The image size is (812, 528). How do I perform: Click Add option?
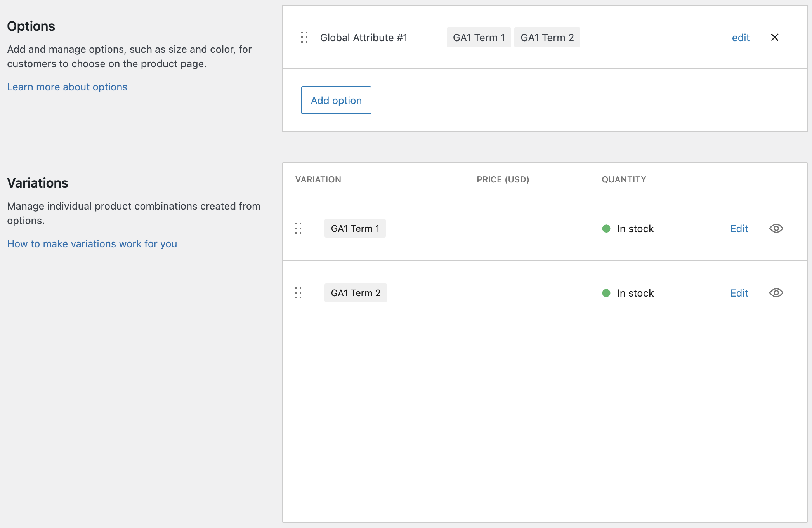pos(336,100)
